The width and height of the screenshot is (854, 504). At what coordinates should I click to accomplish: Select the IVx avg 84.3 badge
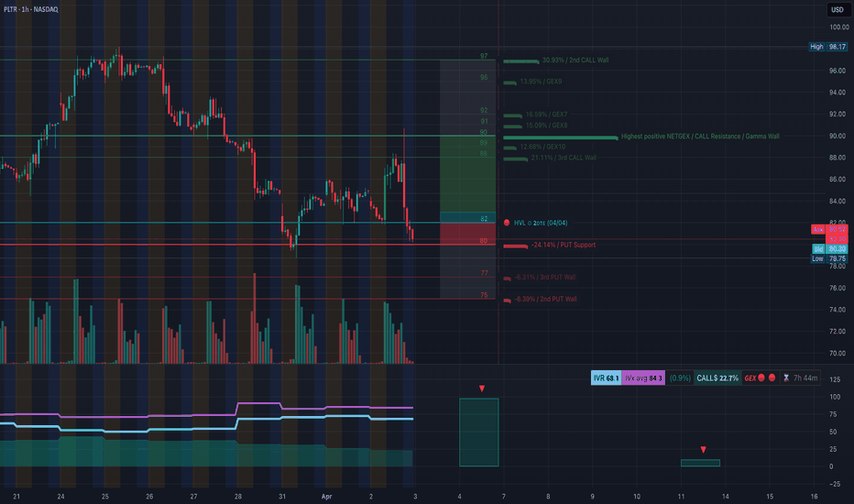pyautogui.click(x=643, y=378)
